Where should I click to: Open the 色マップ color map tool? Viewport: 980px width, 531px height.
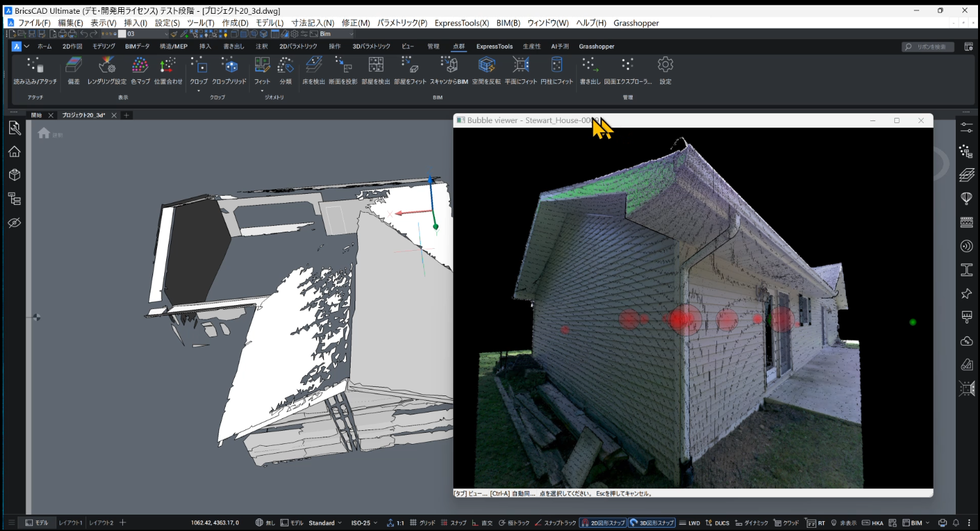(140, 65)
